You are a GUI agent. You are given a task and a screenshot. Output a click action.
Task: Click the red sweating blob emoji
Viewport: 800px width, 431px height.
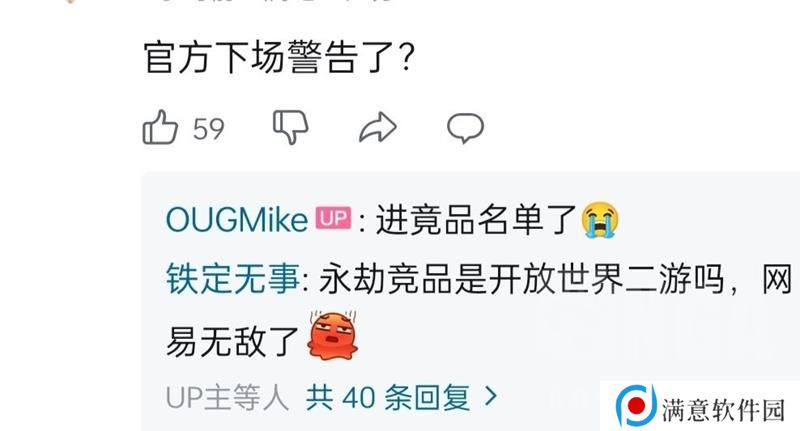[x=332, y=336]
